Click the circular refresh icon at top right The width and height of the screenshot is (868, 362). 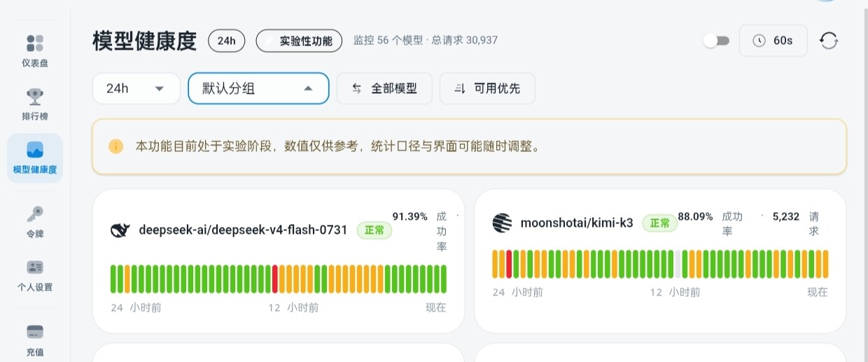click(x=829, y=41)
